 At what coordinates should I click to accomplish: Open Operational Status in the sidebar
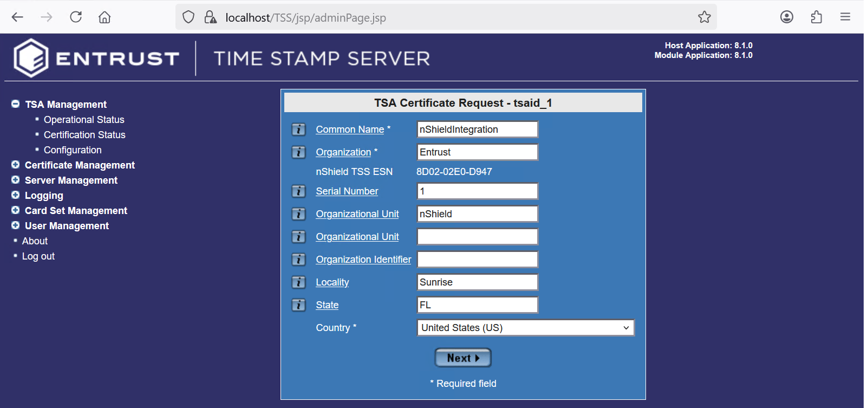[x=84, y=120]
